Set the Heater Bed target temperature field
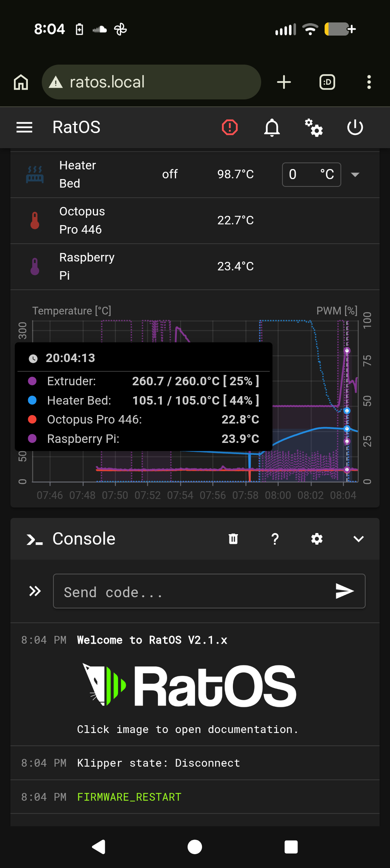The height and width of the screenshot is (868, 390). pyautogui.click(x=302, y=174)
